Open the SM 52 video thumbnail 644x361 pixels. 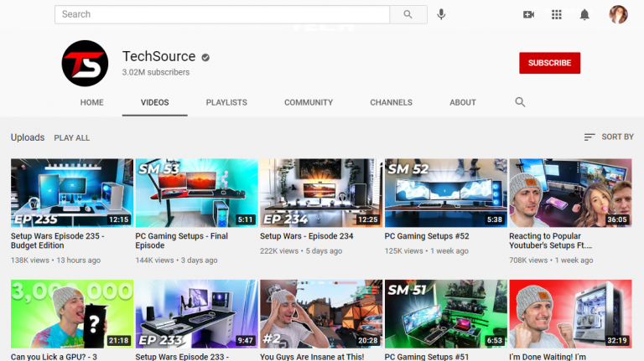click(x=446, y=193)
